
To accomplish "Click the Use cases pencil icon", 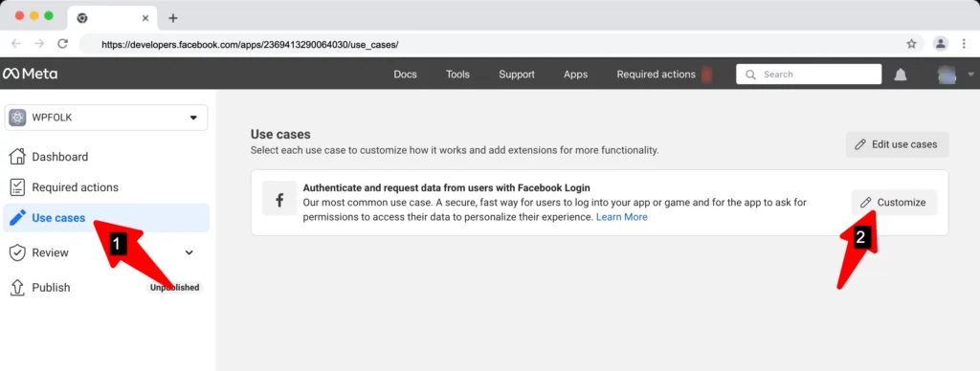I will tap(17, 218).
